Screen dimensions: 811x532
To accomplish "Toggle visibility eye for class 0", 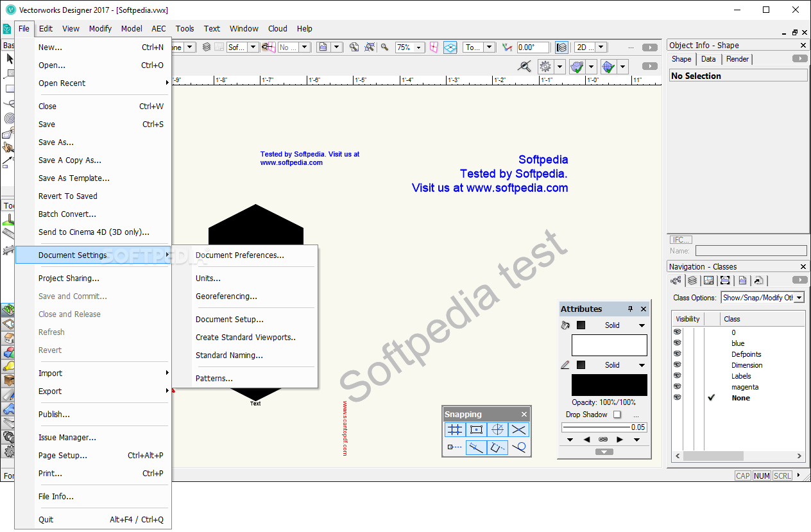I will [x=677, y=332].
